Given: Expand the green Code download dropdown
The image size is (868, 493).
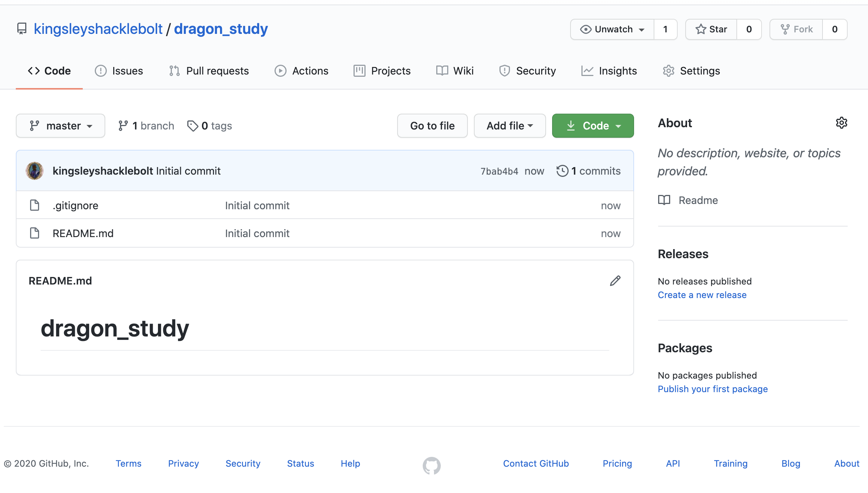Looking at the screenshot, I should point(593,126).
